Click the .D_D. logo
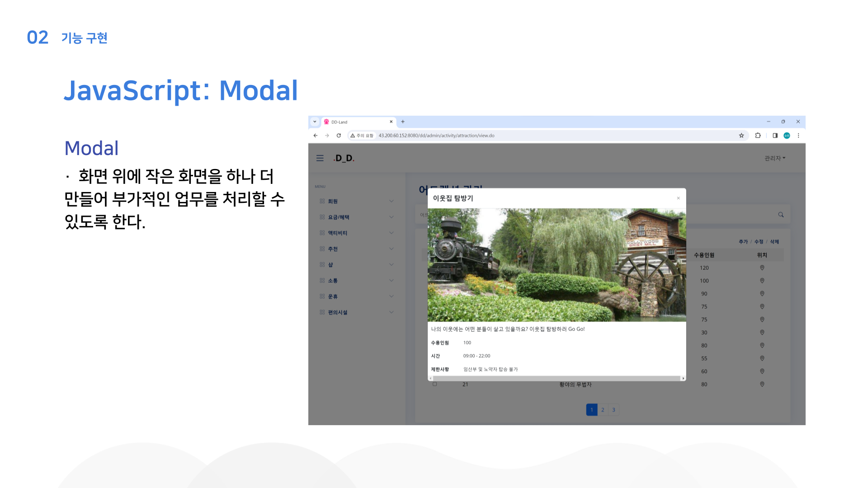The image size is (868, 488). tap(344, 158)
